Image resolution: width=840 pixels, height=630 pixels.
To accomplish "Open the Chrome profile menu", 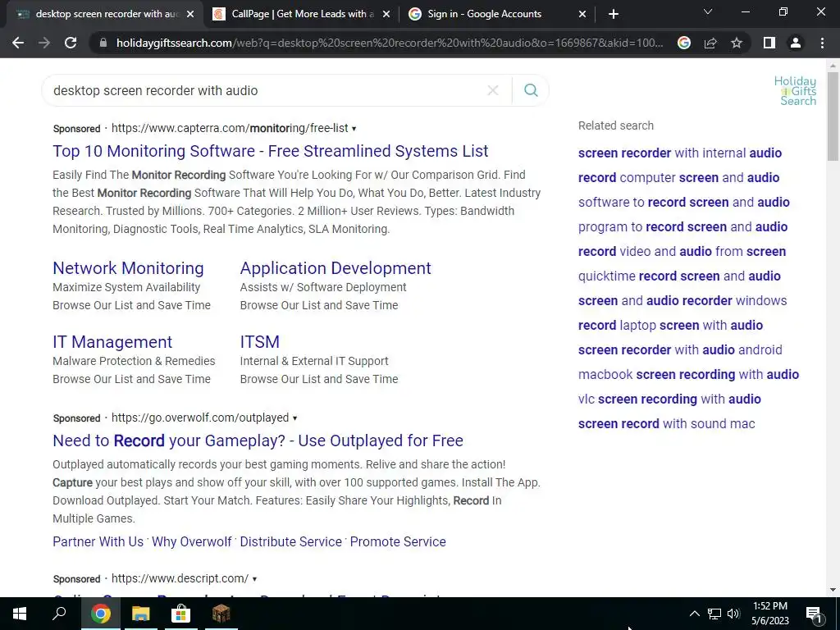I will coord(796,43).
